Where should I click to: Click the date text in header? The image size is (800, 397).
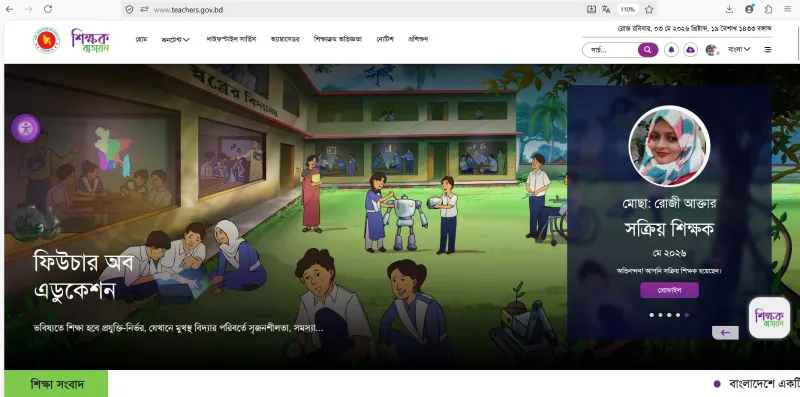[694, 29]
